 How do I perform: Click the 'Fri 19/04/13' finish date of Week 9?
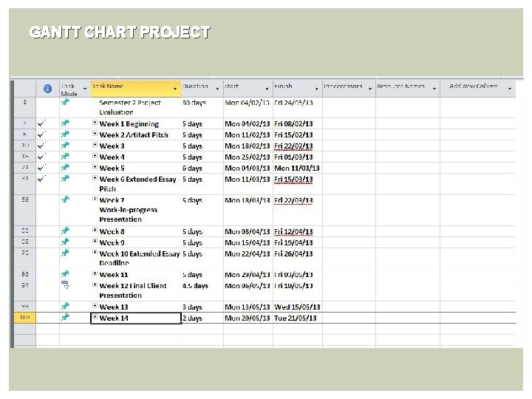293,242
